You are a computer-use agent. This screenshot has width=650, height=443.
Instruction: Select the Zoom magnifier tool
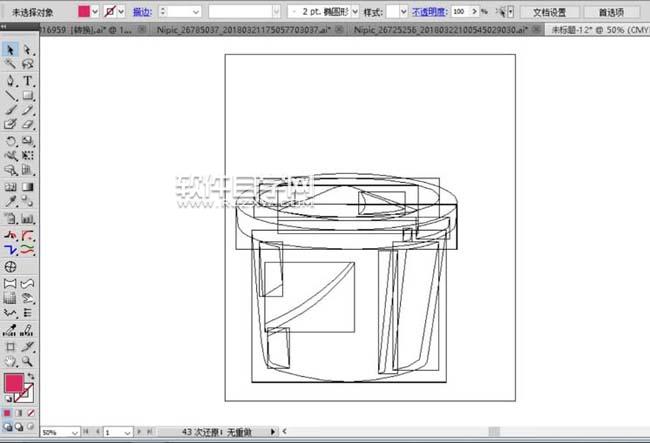point(27,361)
